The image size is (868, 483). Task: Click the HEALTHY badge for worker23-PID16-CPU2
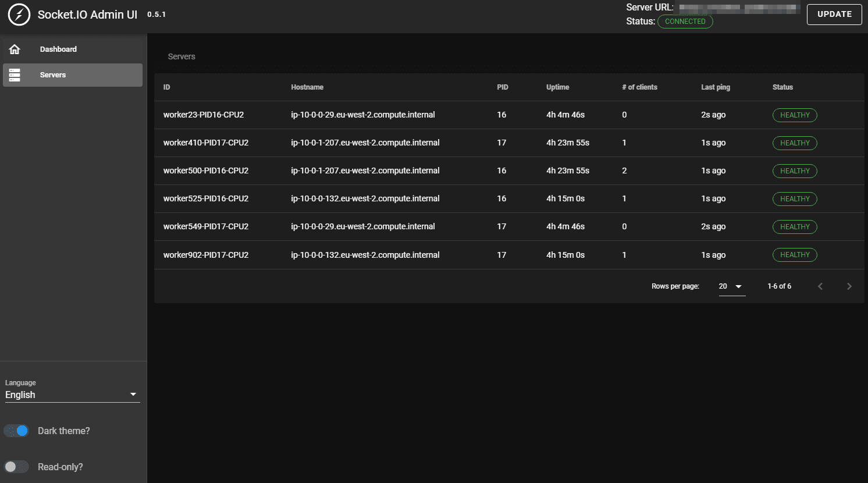tap(795, 115)
